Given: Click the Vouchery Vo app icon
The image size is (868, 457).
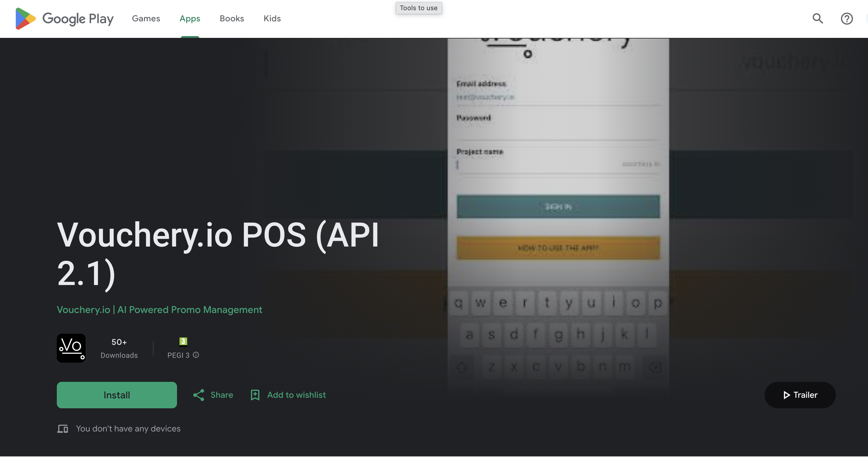Looking at the screenshot, I should [71, 348].
